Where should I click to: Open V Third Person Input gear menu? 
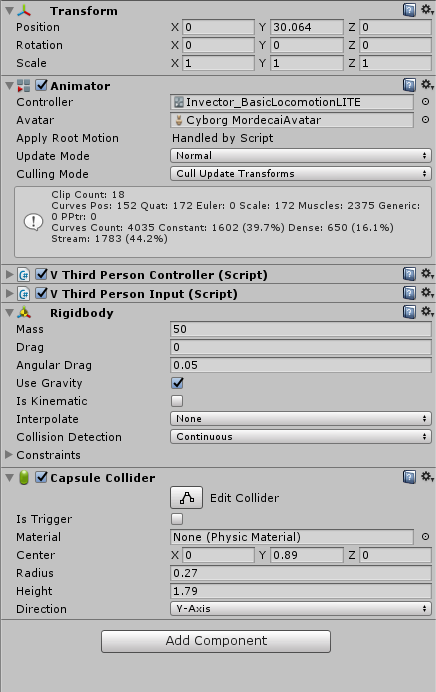427,292
